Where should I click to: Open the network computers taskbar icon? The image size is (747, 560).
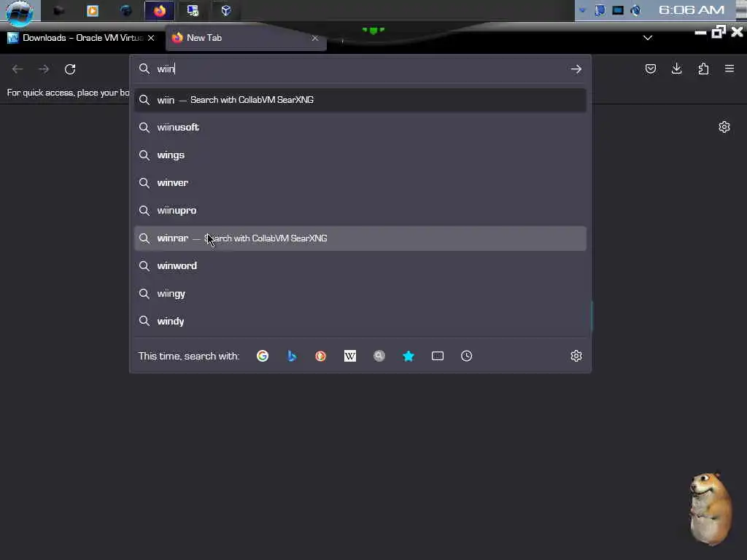(x=193, y=10)
